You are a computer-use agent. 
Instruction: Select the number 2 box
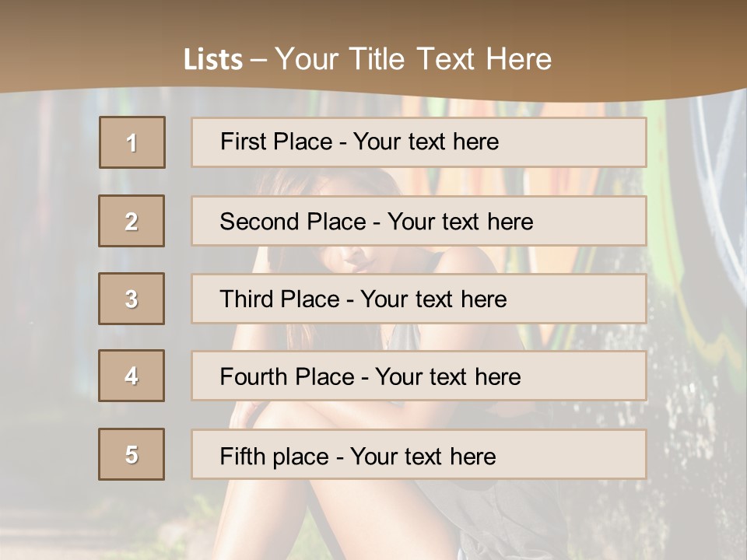pos(132,221)
